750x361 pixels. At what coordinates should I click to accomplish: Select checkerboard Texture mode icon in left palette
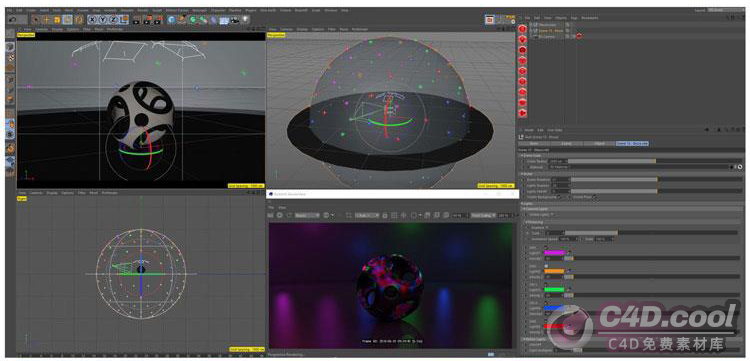[x=10, y=58]
